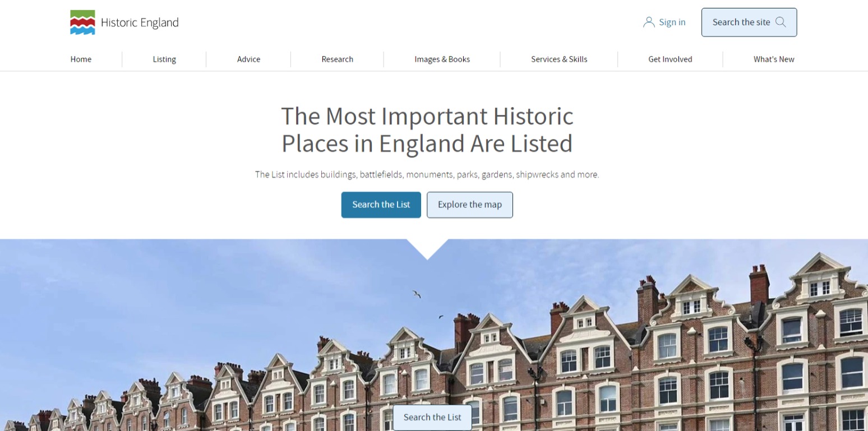Image resolution: width=868 pixels, height=431 pixels.
Task: Open the Listing menu
Action: pos(164,59)
